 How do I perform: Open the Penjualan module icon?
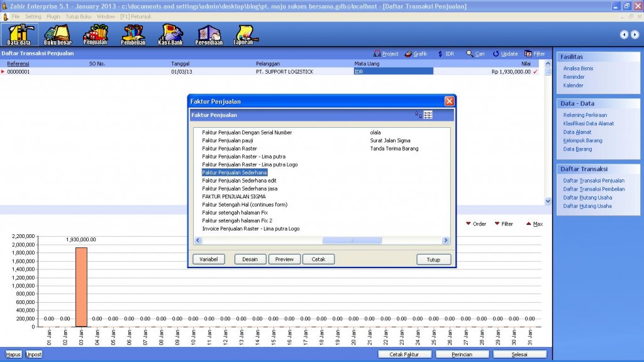95,35
